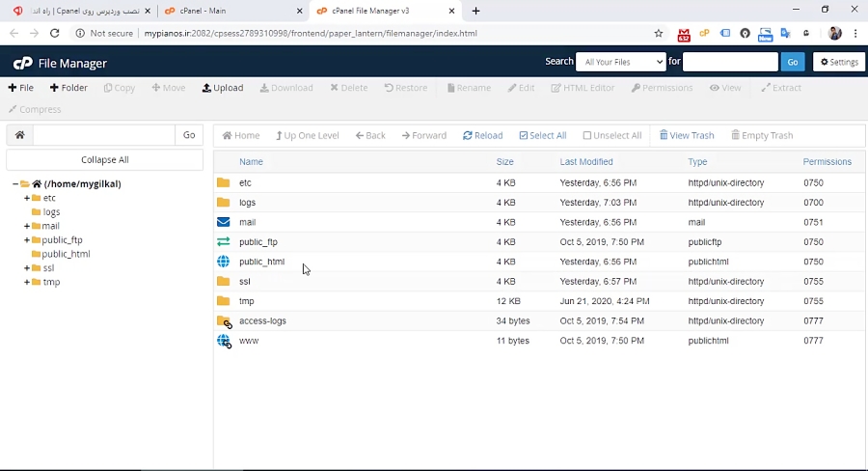The image size is (868, 471).
Task: Collapse the /home/mygilkal root node
Action: tap(15, 184)
